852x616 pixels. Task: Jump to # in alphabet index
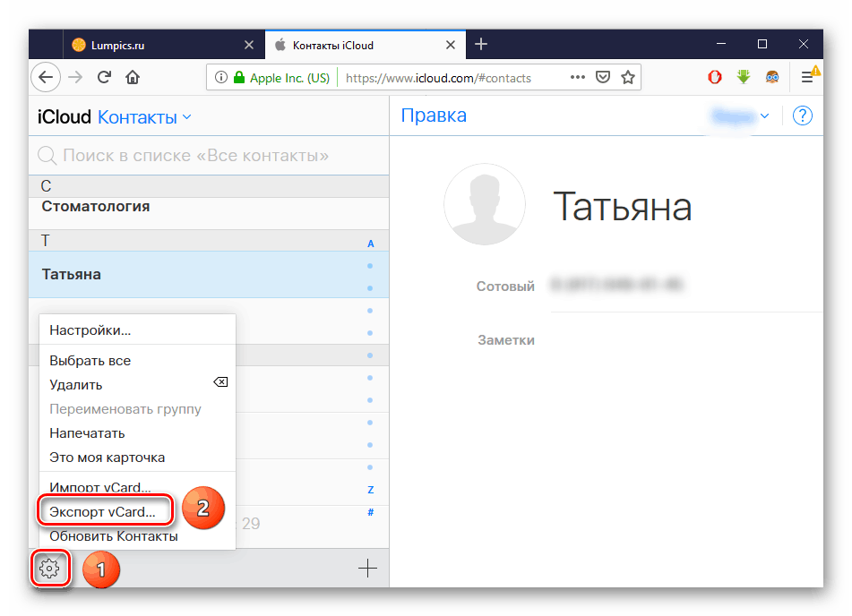click(371, 512)
